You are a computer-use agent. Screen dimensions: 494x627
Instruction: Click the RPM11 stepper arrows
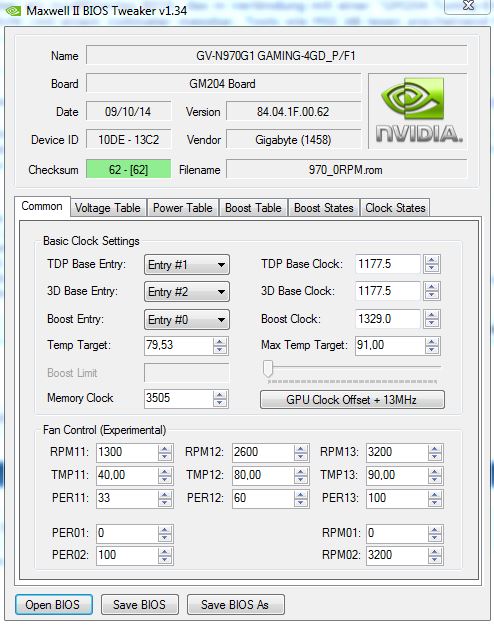(165, 453)
